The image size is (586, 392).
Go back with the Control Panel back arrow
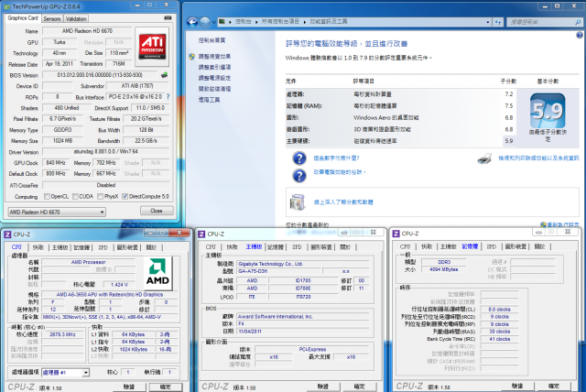click(x=192, y=22)
